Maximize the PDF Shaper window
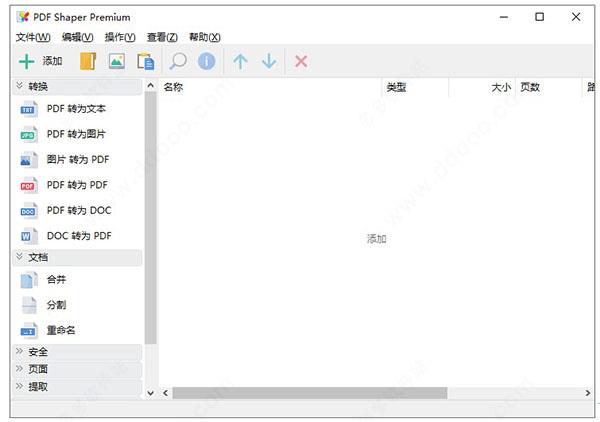The image size is (600, 422). pyautogui.click(x=540, y=17)
